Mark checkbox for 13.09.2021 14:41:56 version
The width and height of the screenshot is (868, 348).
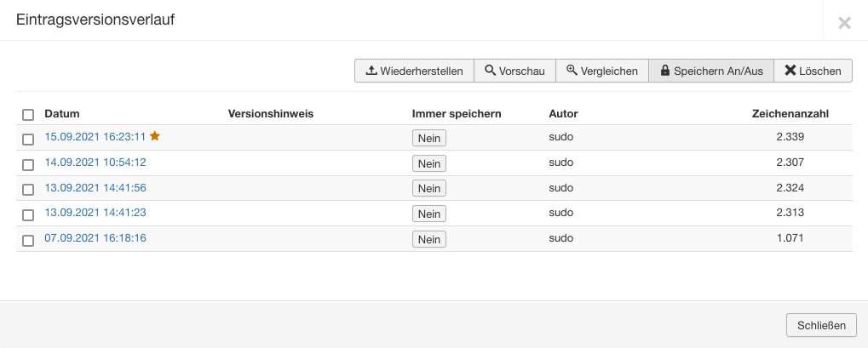pos(28,190)
